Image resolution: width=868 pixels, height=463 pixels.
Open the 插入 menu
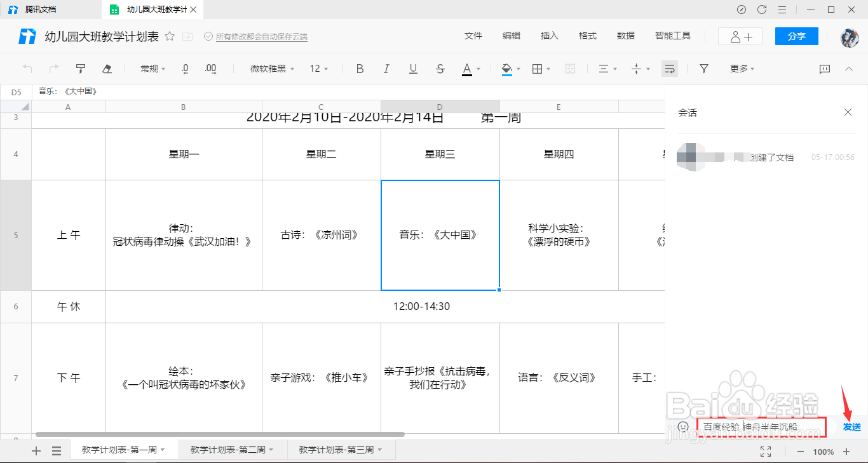550,36
